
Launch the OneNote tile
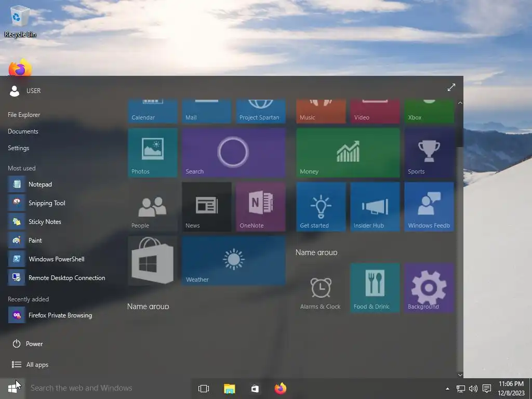261,207
